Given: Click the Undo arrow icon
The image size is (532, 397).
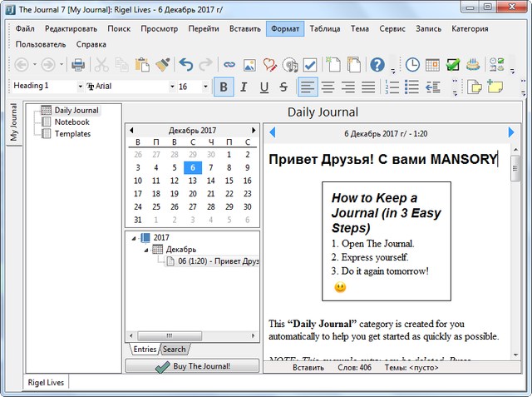Looking at the screenshot, I should click(185, 65).
